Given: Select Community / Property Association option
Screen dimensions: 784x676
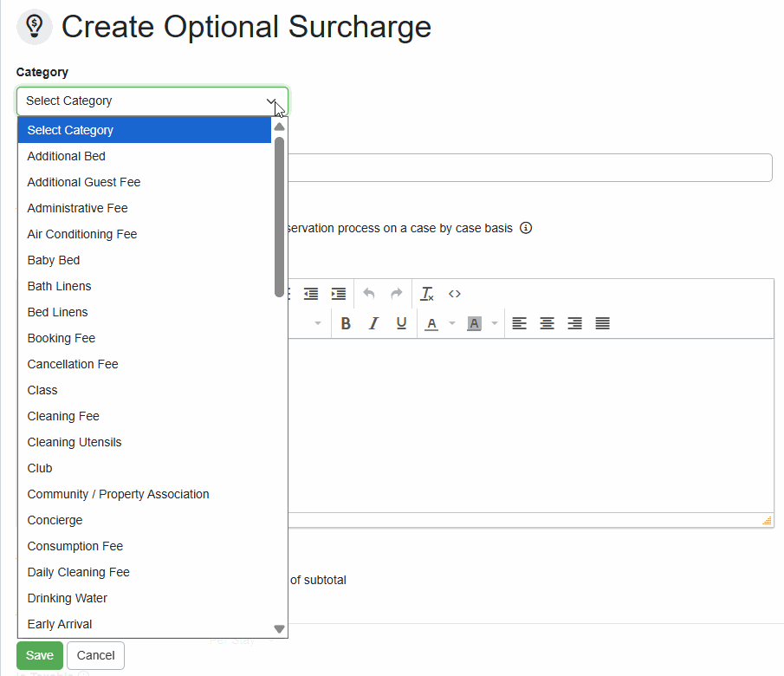Looking at the screenshot, I should pos(145,494).
